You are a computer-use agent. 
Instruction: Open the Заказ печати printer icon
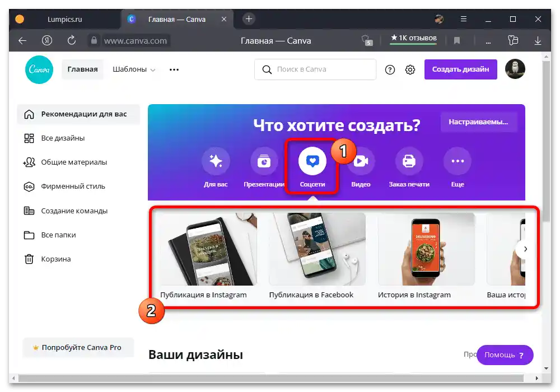409,161
